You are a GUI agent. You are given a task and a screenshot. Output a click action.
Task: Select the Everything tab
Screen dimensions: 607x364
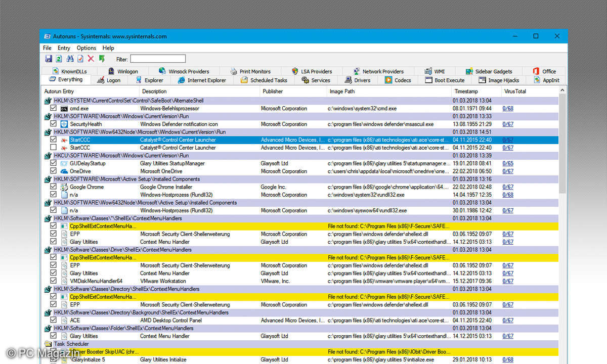pyautogui.click(x=66, y=80)
